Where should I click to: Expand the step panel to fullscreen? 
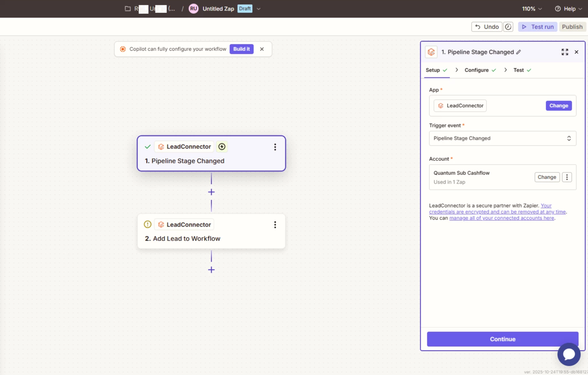(565, 52)
